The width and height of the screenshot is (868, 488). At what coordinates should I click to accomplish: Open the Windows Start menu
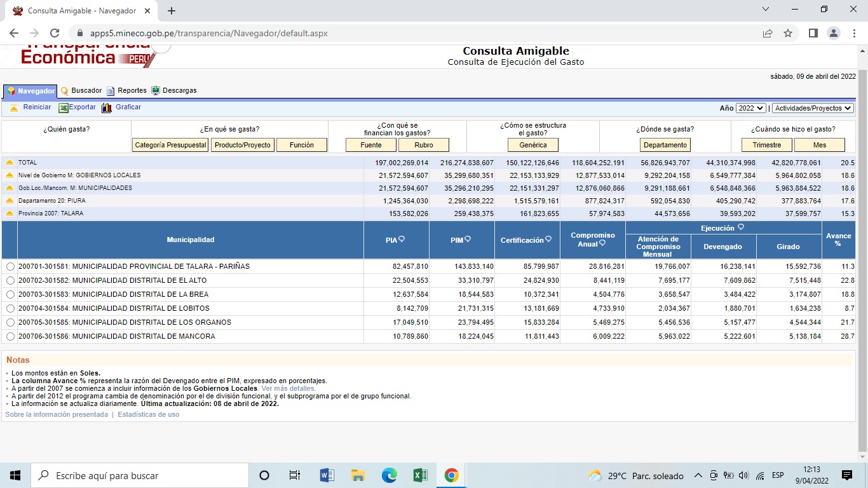pyautogui.click(x=15, y=475)
